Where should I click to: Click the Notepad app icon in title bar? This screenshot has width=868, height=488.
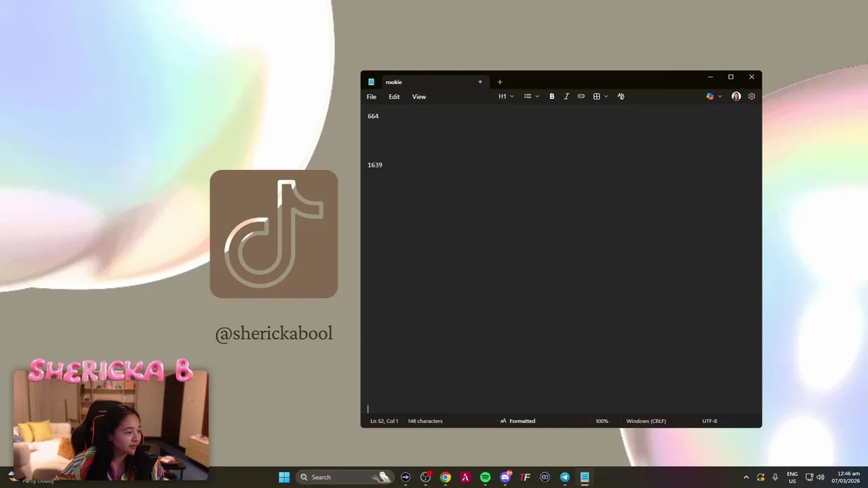click(x=371, y=82)
